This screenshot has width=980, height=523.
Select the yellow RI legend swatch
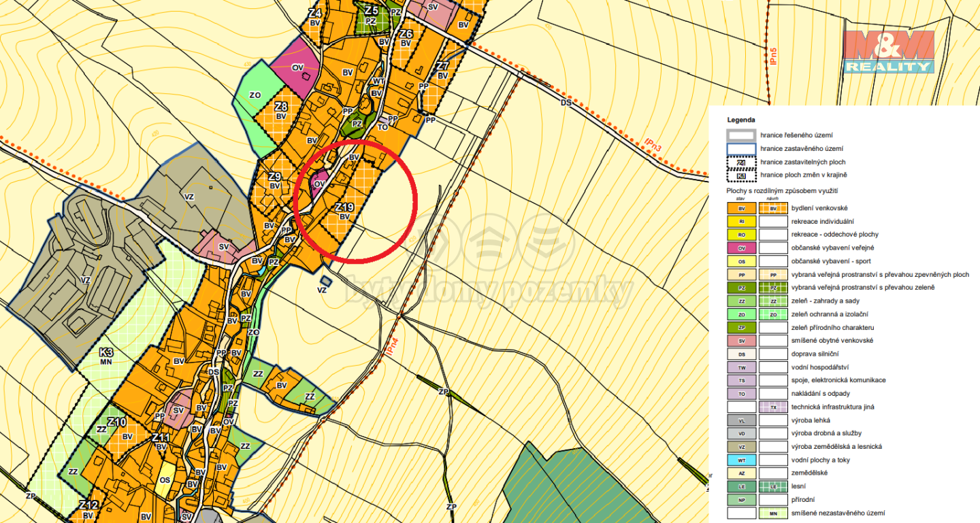point(742,221)
